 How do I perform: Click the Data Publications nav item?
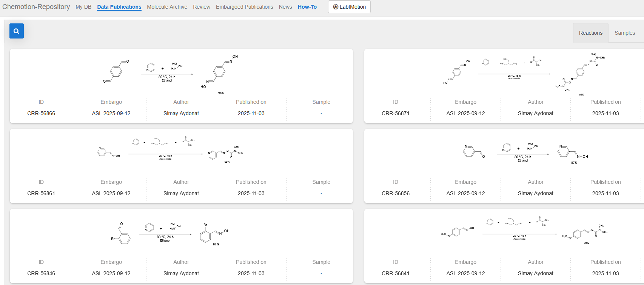pyautogui.click(x=119, y=7)
